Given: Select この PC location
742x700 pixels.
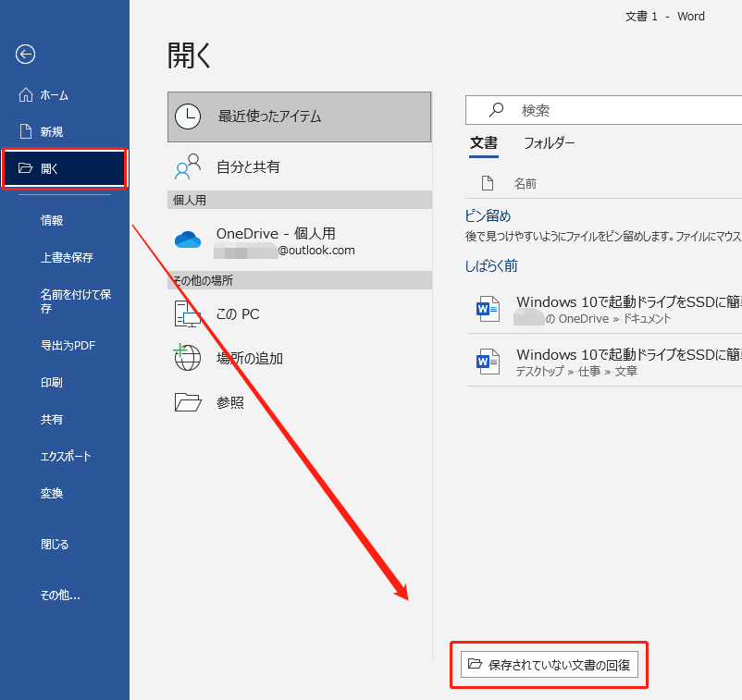Looking at the screenshot, I should coord(299,314).
